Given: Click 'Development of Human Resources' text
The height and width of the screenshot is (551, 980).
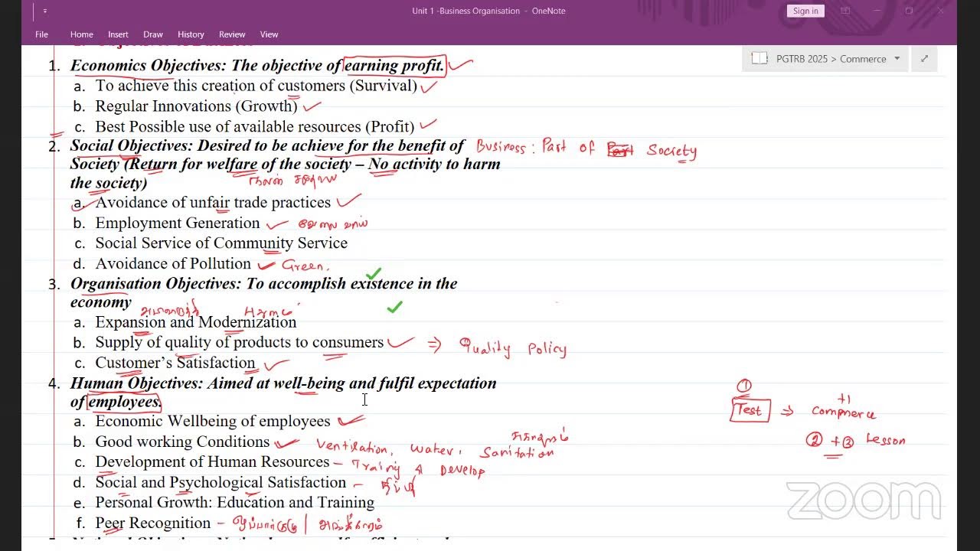Looking at the screenshot, I should tap(212, 462).
